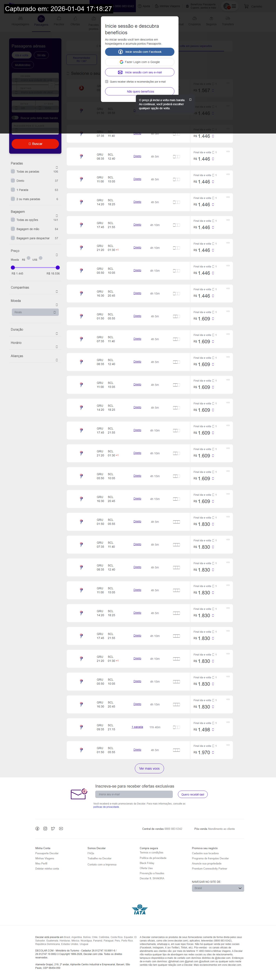
Task: Open the Instagram icon in footer
Action: (45, 829)
